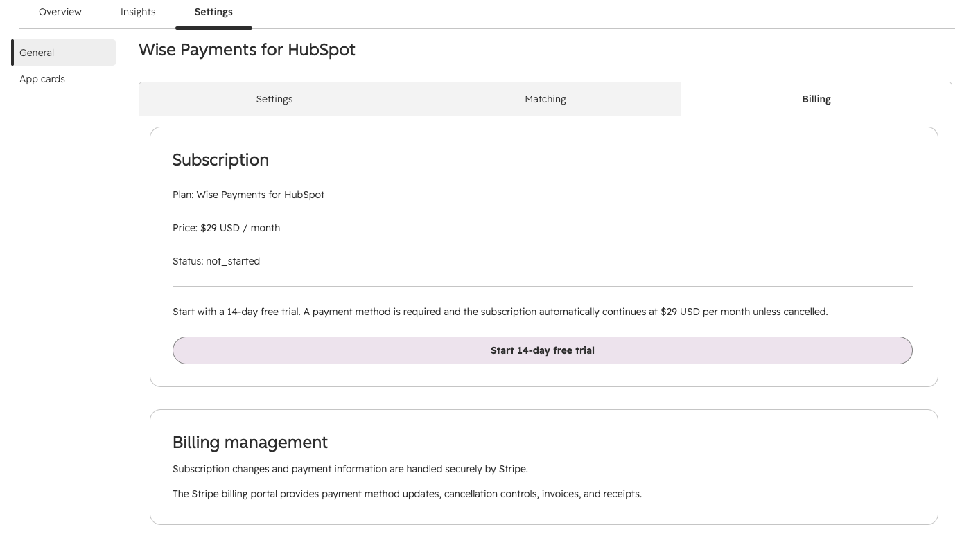Open the Overview tab
This screenshot has height=554, width=980.
click(60, 12)
